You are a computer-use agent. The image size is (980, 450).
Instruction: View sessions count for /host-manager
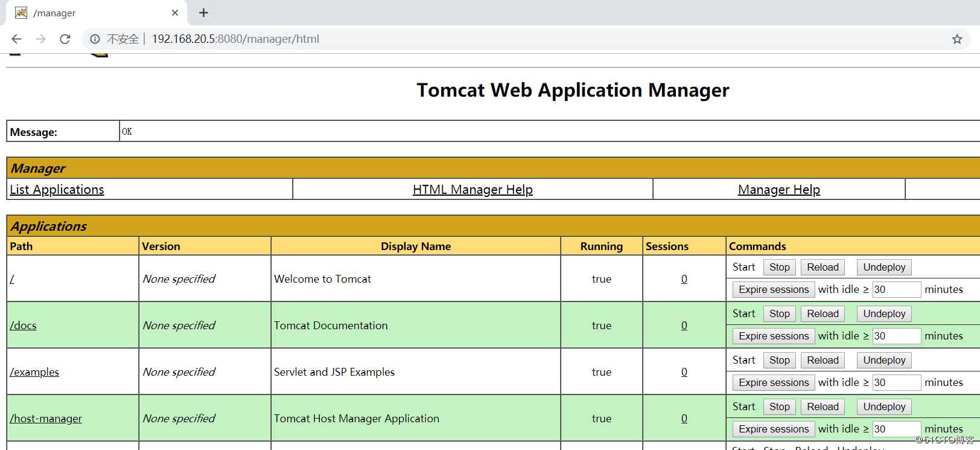(x=684, y=419)
